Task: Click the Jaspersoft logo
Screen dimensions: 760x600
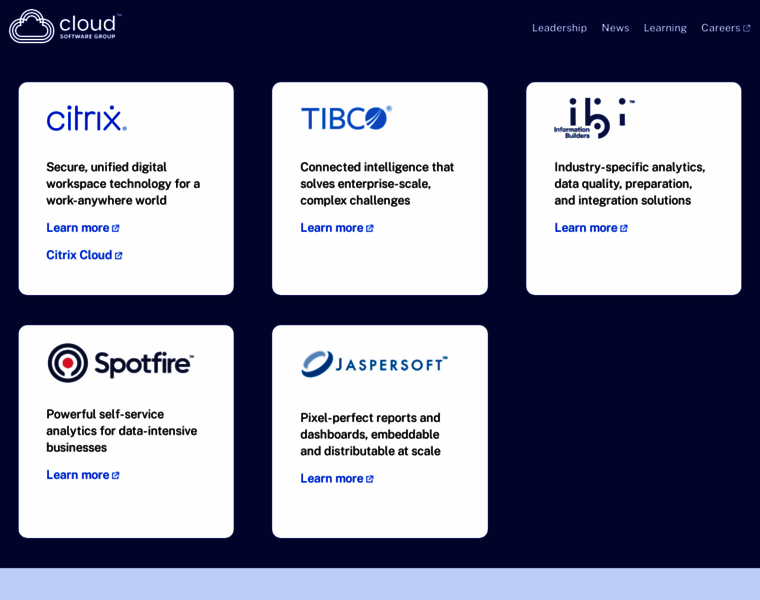Action: pyautogui.click(x=374, y=363)
